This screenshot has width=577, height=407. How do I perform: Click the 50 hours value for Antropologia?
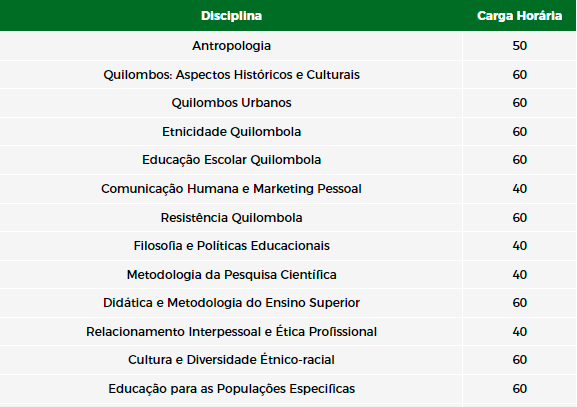(520, 46)
